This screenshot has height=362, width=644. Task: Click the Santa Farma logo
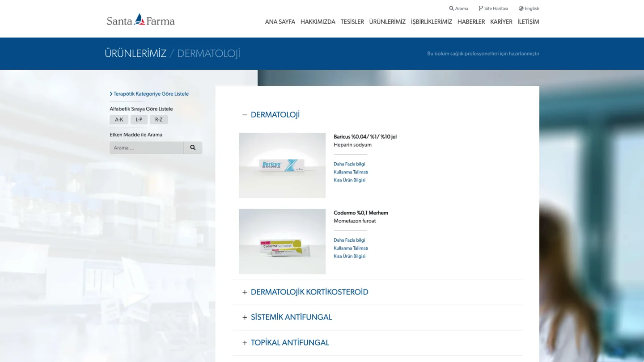pos(140,20)
